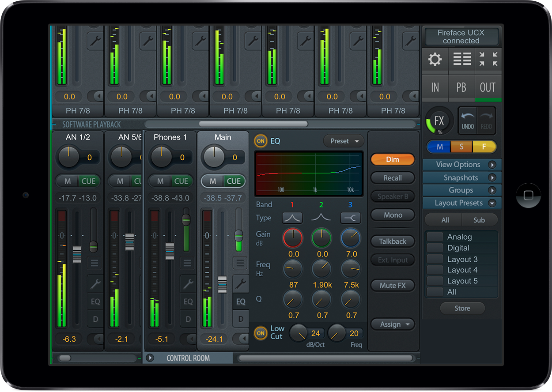Click the iPad home button
Screen dimensions: 552x392
(x=528, y=195)
